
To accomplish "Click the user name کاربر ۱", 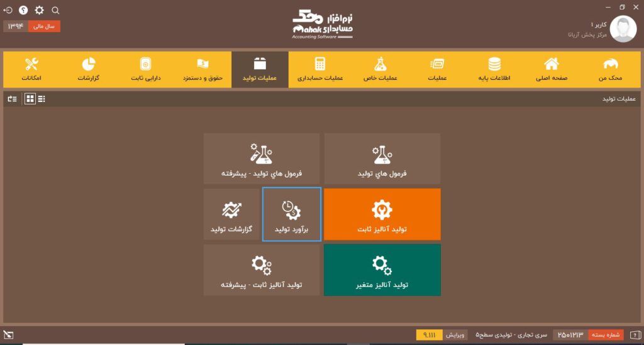I will [599, 25].
